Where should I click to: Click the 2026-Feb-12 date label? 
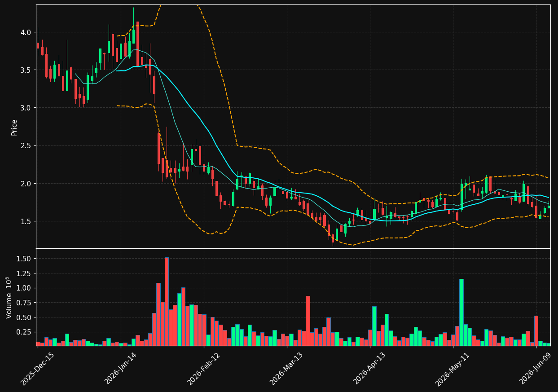point(203,368)
